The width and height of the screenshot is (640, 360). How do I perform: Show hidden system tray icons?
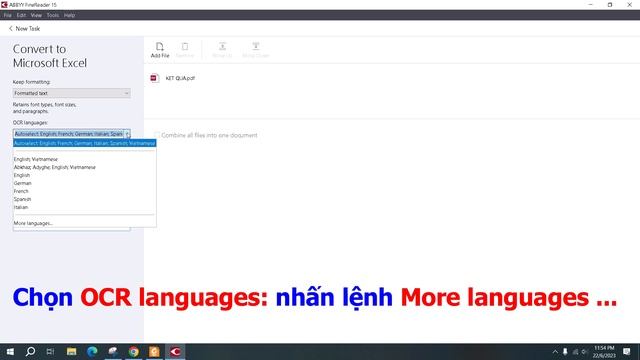(x=555, y=351)
